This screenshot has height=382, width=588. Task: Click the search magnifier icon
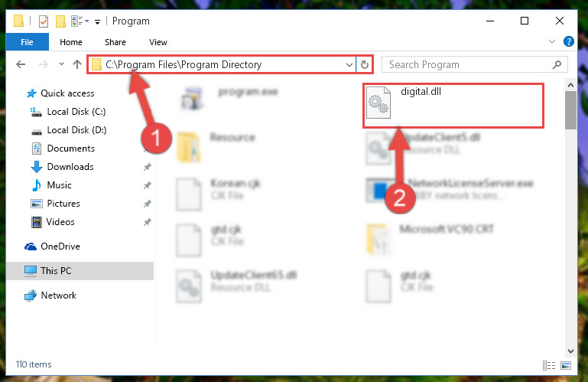tap(557, 64)
